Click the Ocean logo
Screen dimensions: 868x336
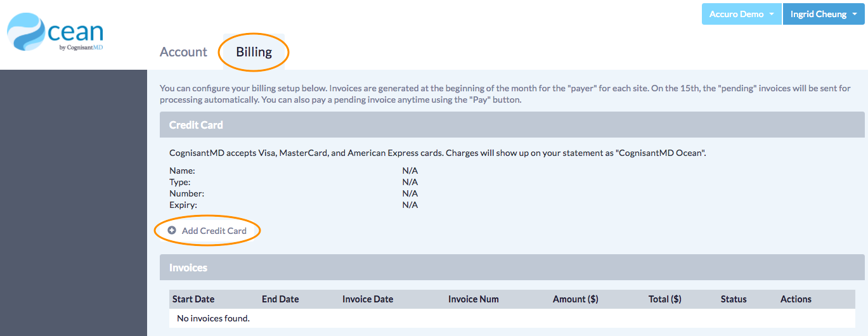55,34
